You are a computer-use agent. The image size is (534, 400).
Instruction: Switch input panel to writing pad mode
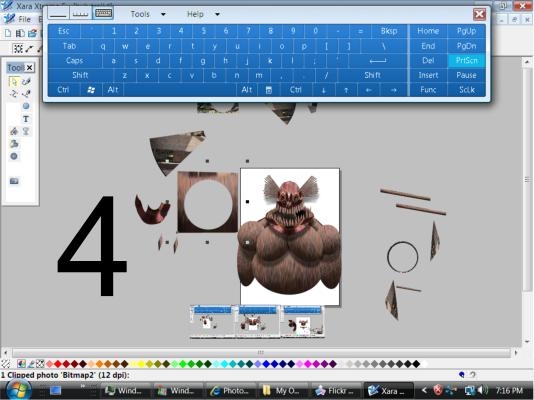(58, 14)
